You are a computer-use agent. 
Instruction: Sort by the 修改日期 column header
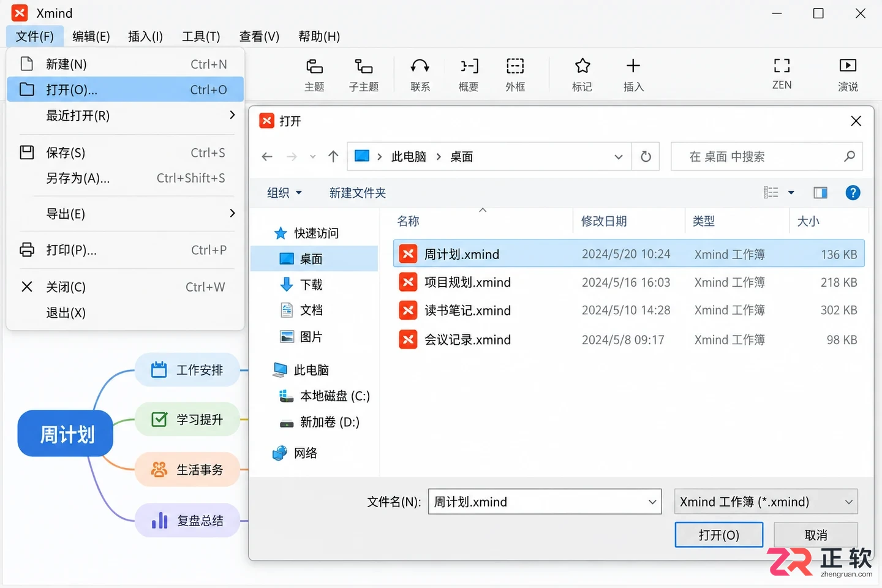tap(629, 221)
